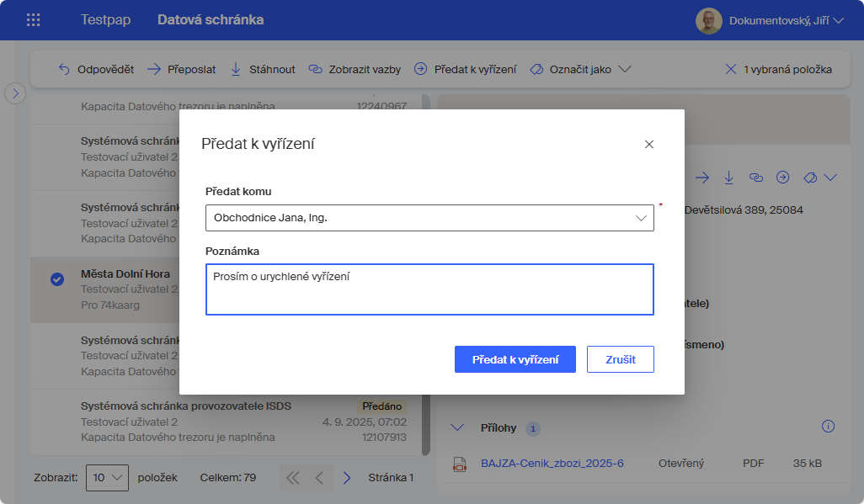Click the forward arrow icon in detail panel
Screen dimensions: 864x504
click(x=701, y=178)
